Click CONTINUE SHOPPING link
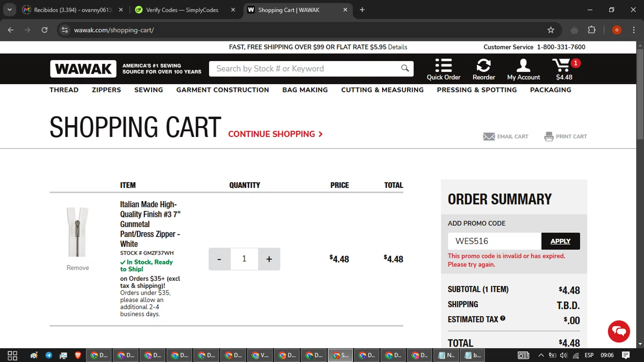Image resolution: width=644 pixels, height=362 pixels. (275, 134)
